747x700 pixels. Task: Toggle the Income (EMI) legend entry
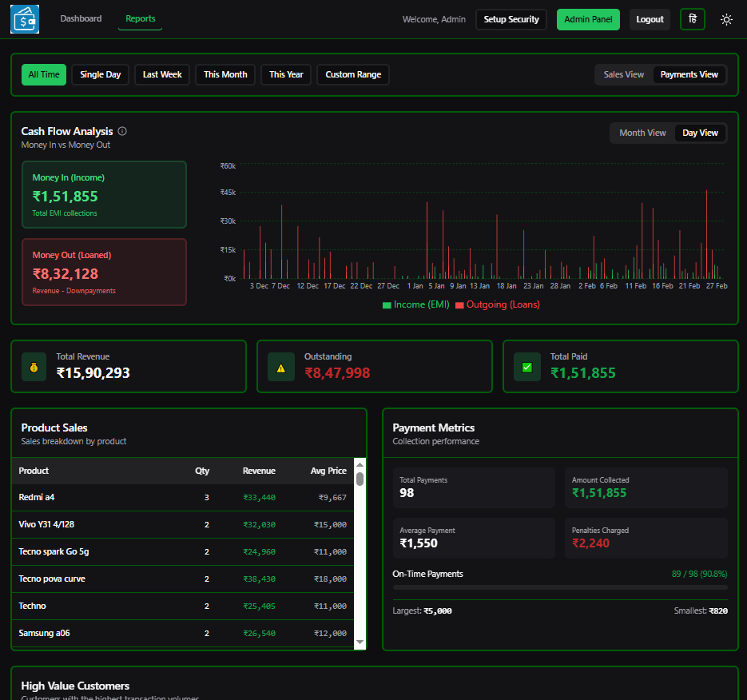pos(415,304)
